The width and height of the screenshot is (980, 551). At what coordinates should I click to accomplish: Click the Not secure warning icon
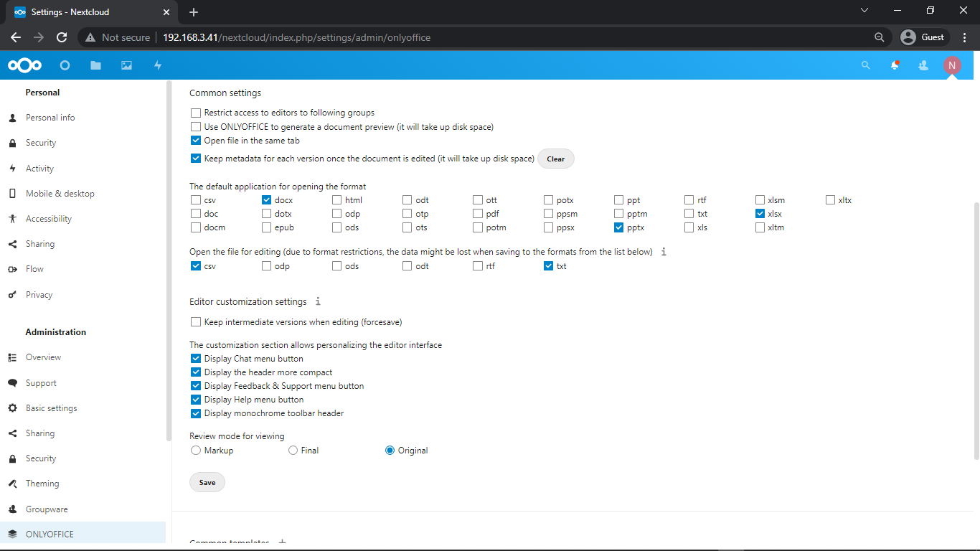90,37
